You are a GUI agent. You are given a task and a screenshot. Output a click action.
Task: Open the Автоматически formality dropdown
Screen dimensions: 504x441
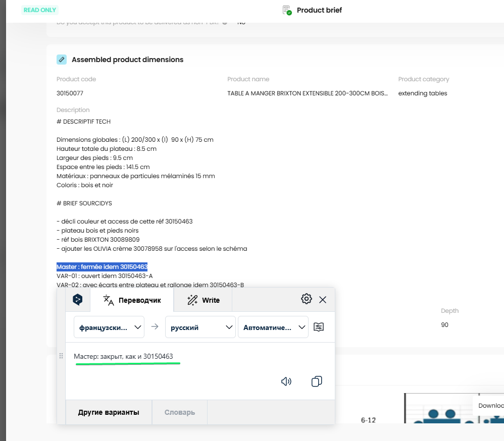pos(273,327)
